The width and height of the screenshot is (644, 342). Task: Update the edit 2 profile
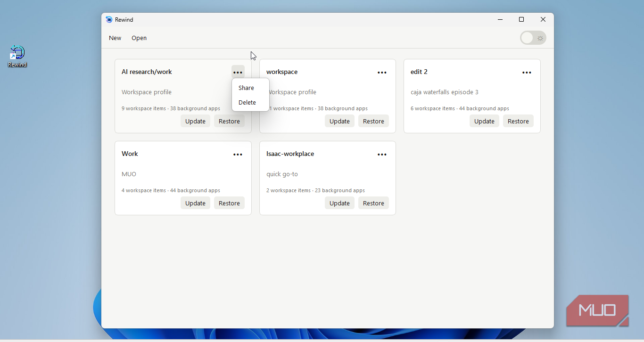click(x=484, y=121)
